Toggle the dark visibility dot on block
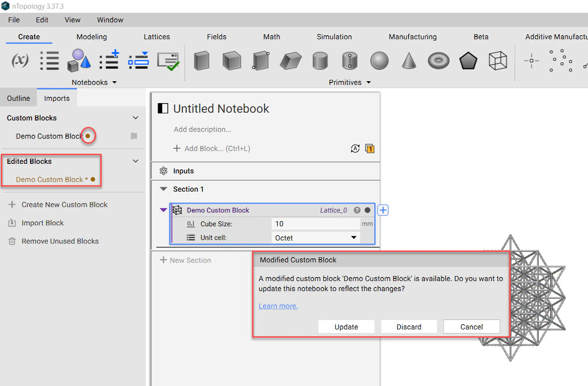 367,210
